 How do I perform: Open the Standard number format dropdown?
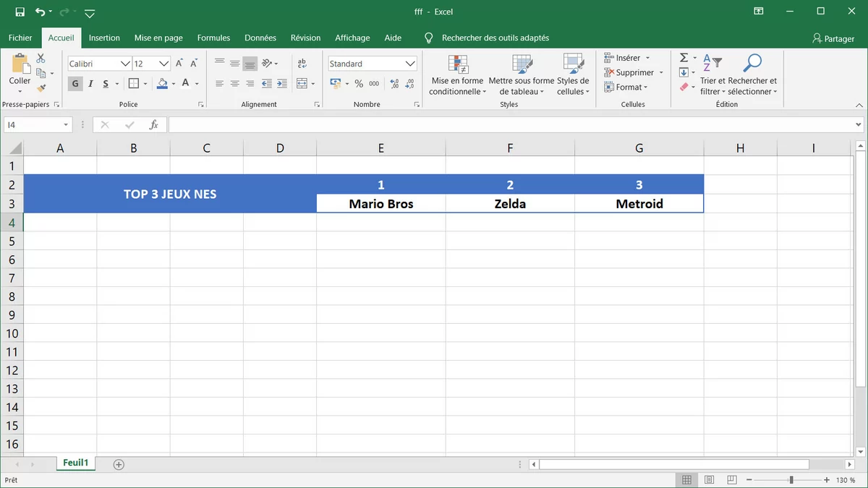(410, 64)
